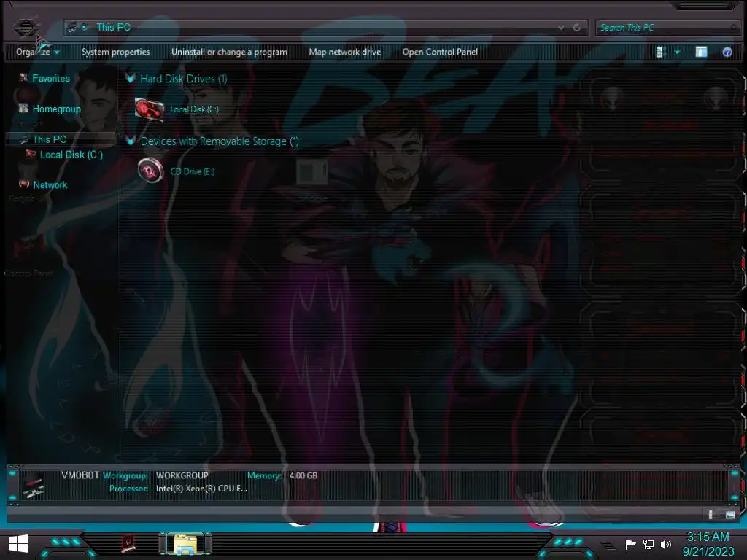Viewport: 747px width, 560px height.
Task: Select Homegroup in the navigation pane
Action: pyautogui.click(x=57, y=109)
